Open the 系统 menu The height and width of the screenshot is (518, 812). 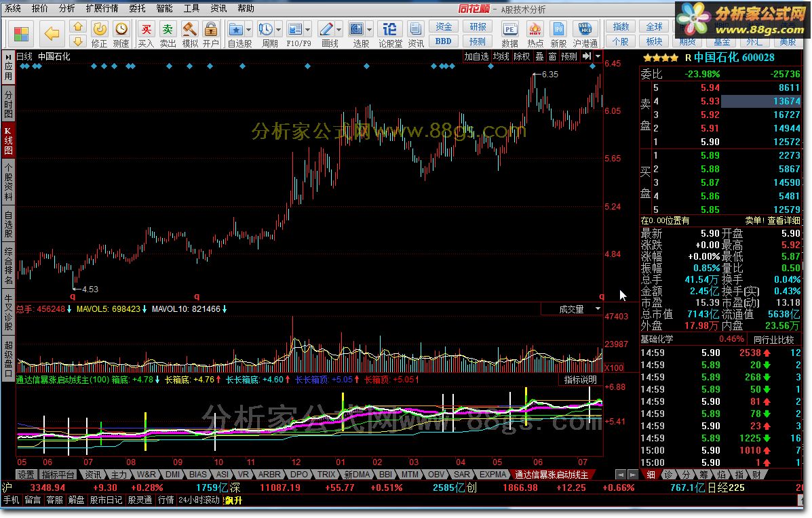[x=13, y=8]
